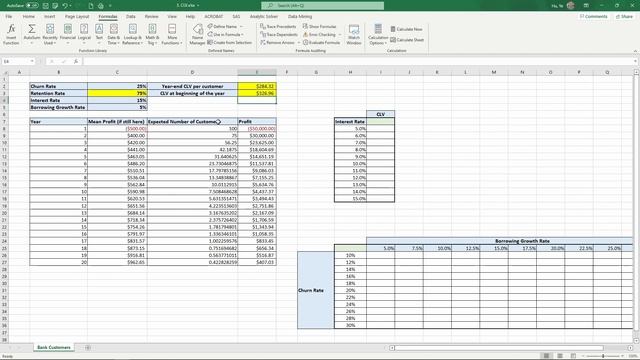Undo the last action
Screen dimensions: 640x360
coord(64,6)
